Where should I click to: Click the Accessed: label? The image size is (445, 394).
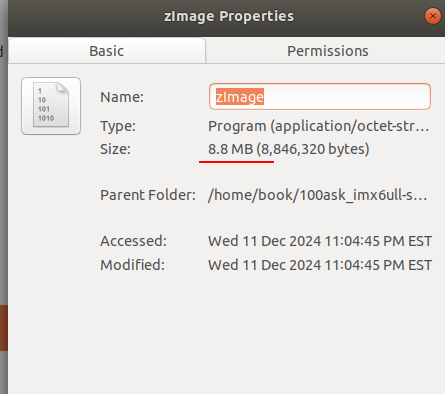coord(133,241)
